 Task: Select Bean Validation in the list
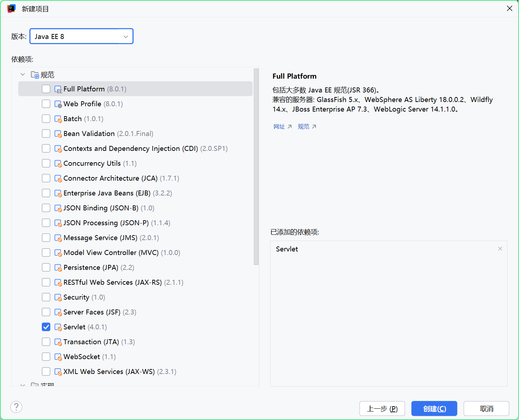tap(89, 134)
